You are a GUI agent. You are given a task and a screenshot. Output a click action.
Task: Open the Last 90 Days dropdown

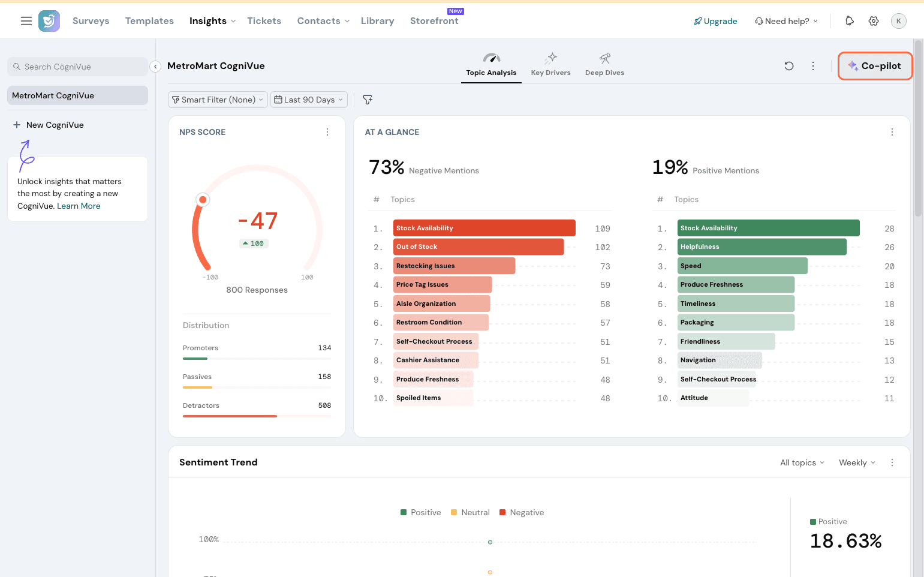click(309, 100)
